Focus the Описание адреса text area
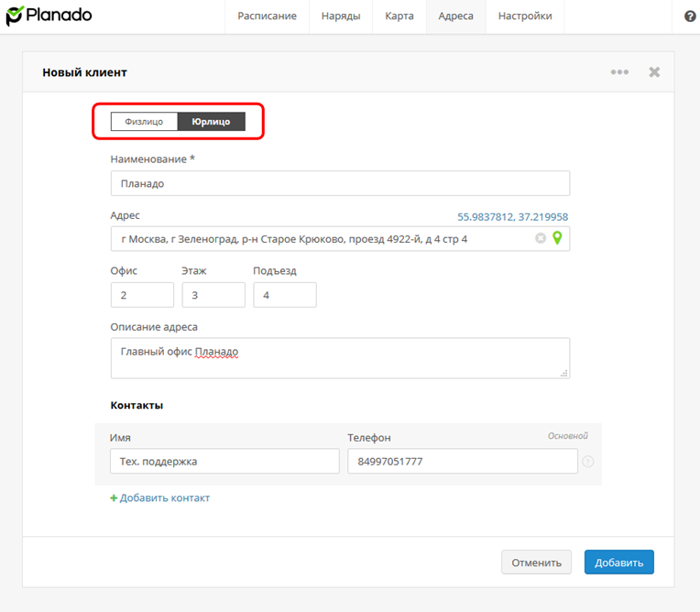This screenshot has width=700, height=612. point(340,358)
